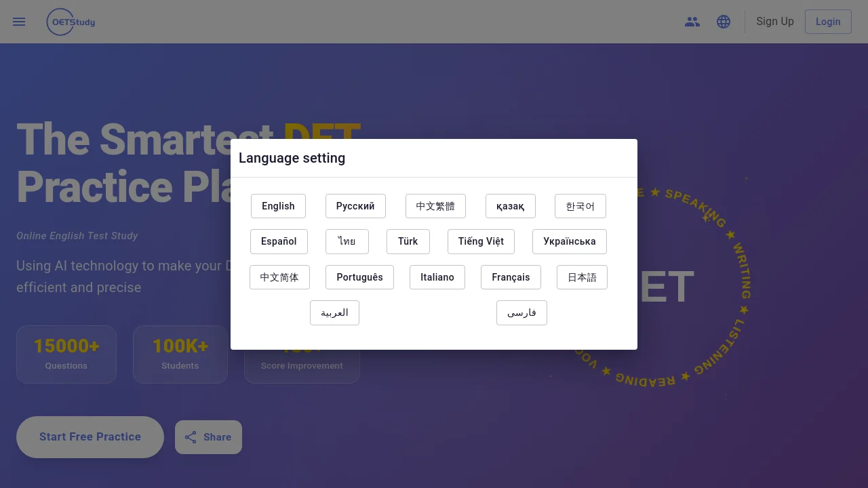Pick Türk language option
This screenshot has height=488, width=868.
(x=408, y=241)
